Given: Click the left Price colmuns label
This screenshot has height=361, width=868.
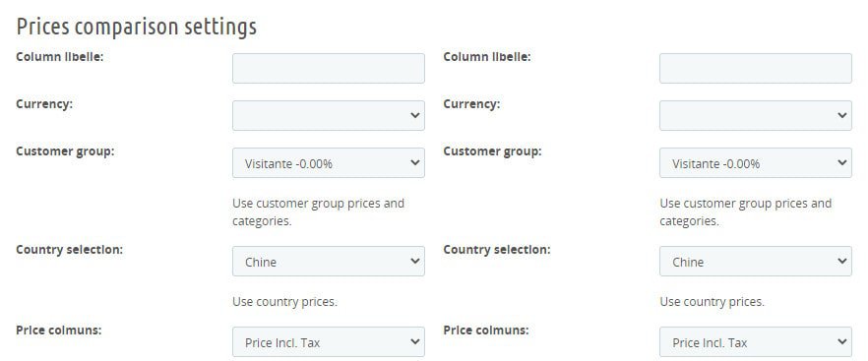Looking at the screenshot, I should click(59, 330).
